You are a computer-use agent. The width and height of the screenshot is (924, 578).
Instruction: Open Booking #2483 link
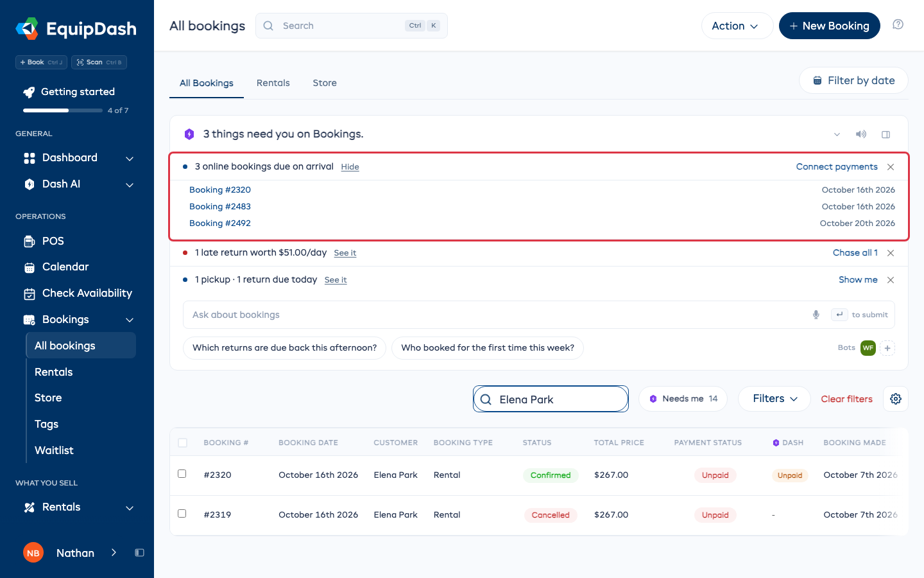point(220,206)
